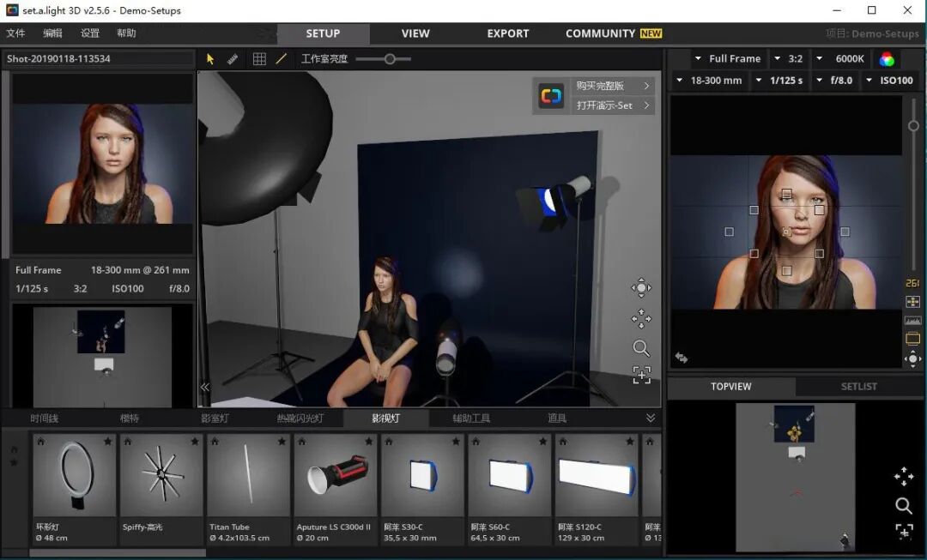Image resolution: width=927 pixels, height=560 pixels.
Task: Select the Titan Tube light thumbnail
Action: coord(248,474)
